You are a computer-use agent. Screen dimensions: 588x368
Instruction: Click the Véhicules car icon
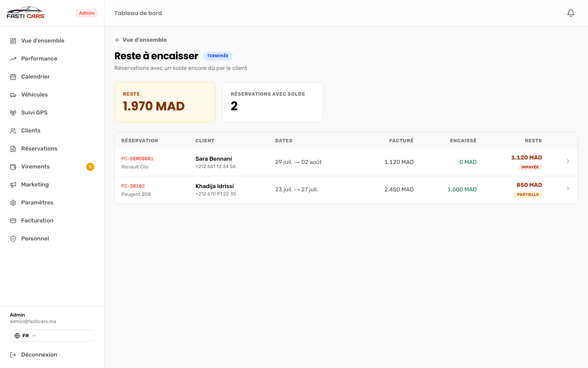(13, 95)
